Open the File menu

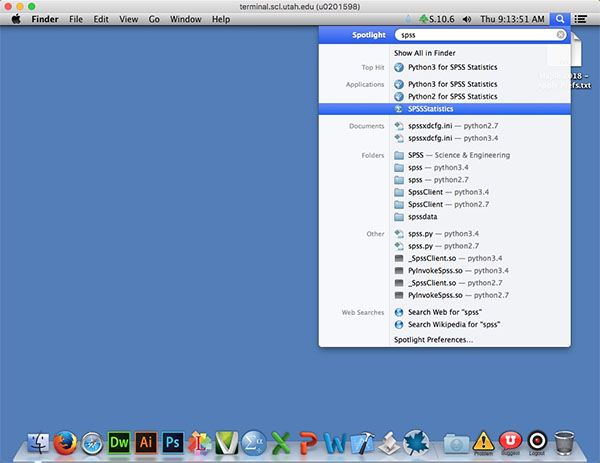76,19
